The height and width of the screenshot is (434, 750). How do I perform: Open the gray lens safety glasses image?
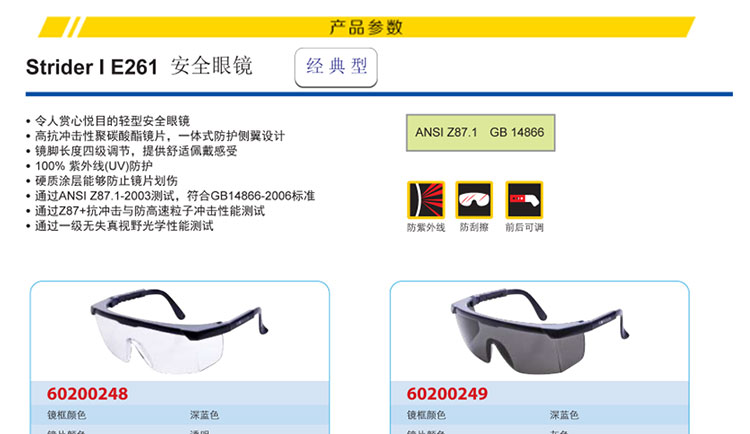click(540, 331)
